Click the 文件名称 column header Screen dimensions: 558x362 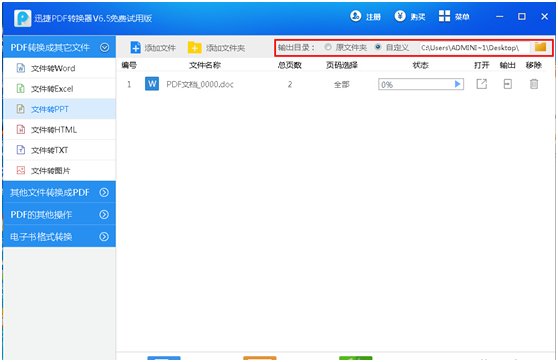pyautogui.click(x=205, y=65)
